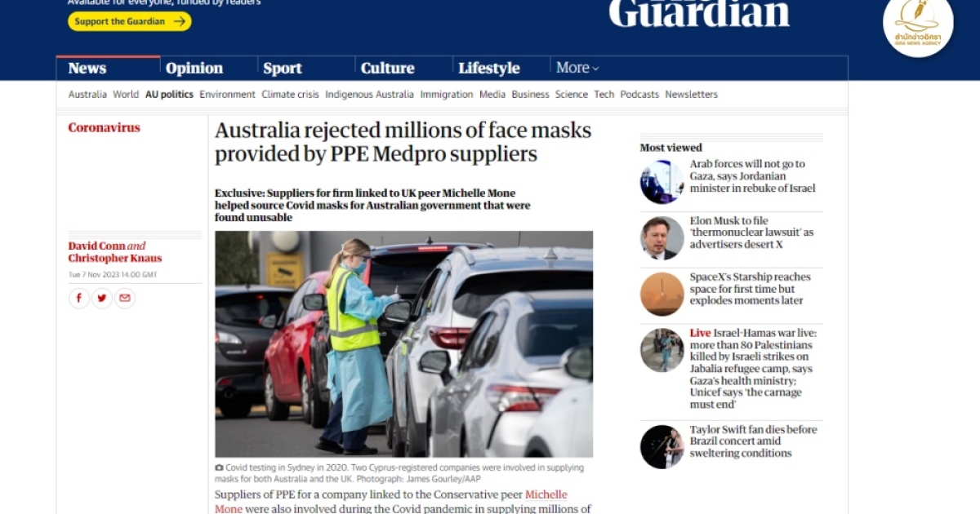980x514 pixels.
Task: Click the Guardian masthead logo
Action: click(x=699, y=13)
